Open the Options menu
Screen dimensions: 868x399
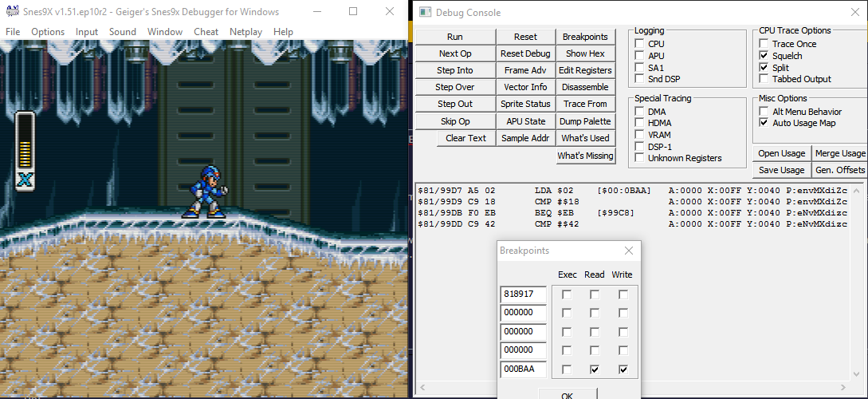[x=48, y=32]
